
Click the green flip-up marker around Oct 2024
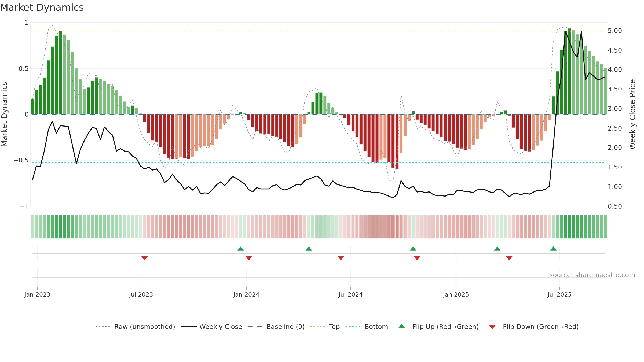click(x=413, y=249)
